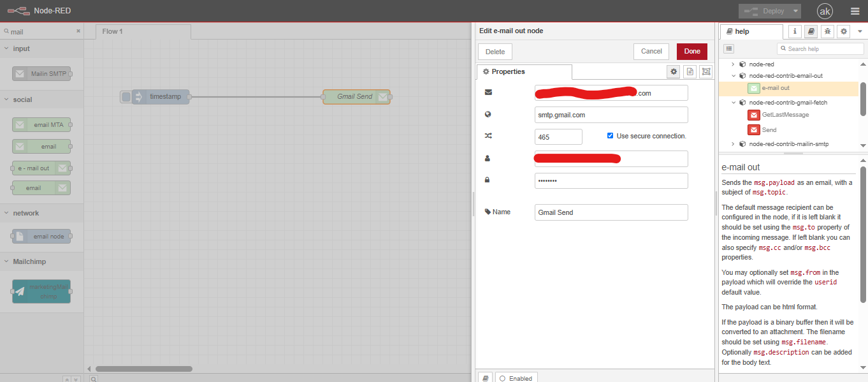Toggle the help topics list view
The height and width of the screenshot is (382, 868).
coord(729,48)
